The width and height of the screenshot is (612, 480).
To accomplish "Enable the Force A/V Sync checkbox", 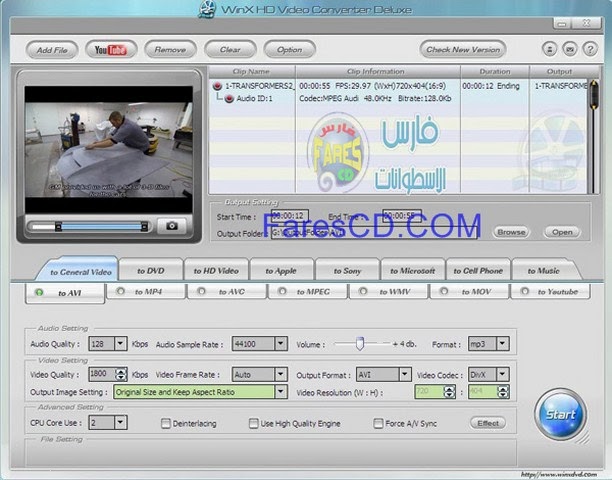I will pyautogui.click(x=378, y=423).
